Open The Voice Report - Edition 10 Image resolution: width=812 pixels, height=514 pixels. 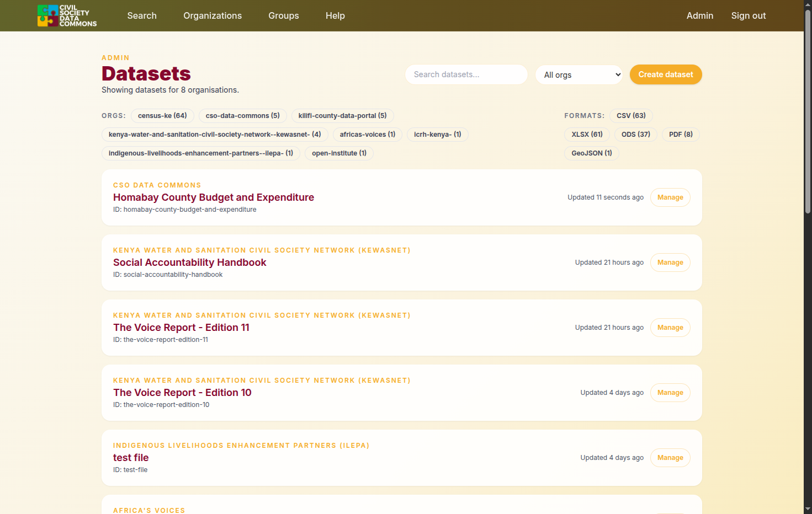[x=182, y=393]
